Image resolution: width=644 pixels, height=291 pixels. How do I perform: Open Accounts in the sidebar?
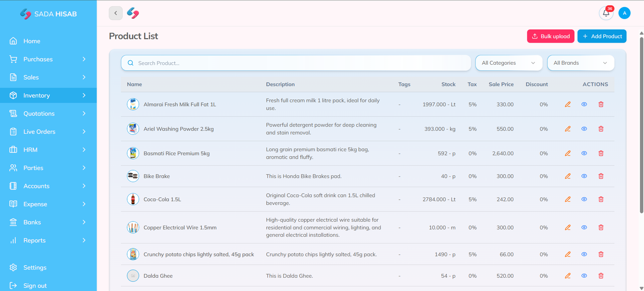48,186
